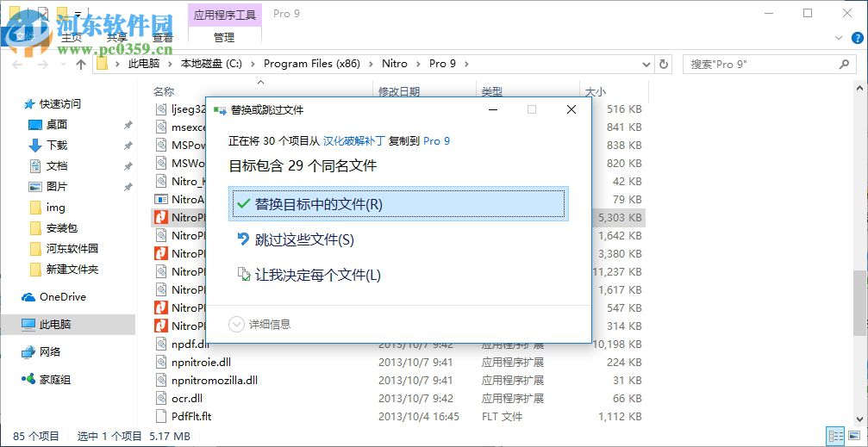Open the 查看 ribbon tab
Screen dimensions: 868x447
(163, 38)
